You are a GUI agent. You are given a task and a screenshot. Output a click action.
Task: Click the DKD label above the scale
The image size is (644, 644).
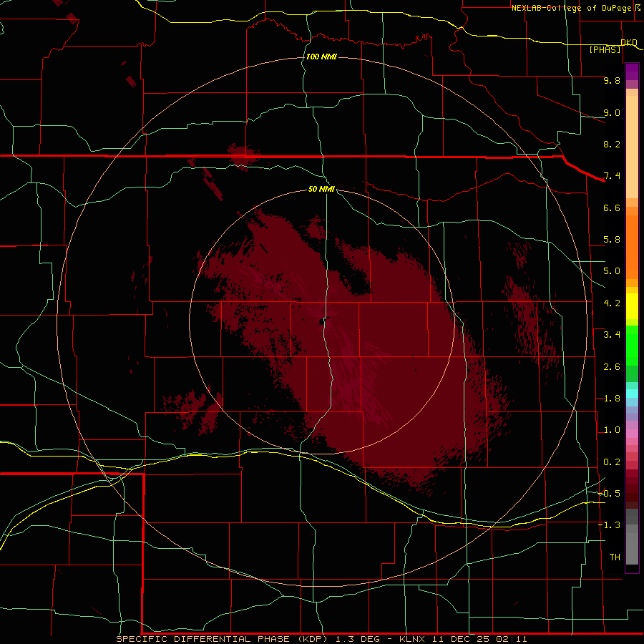629,42
